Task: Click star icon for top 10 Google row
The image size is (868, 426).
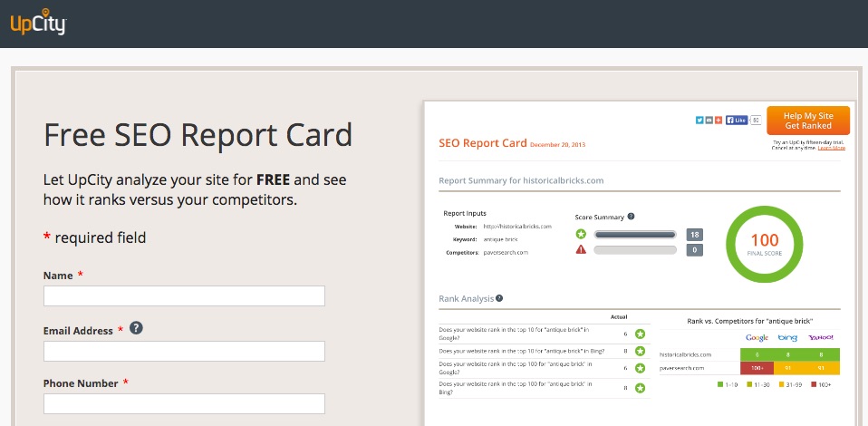Action: click(640, 334)
